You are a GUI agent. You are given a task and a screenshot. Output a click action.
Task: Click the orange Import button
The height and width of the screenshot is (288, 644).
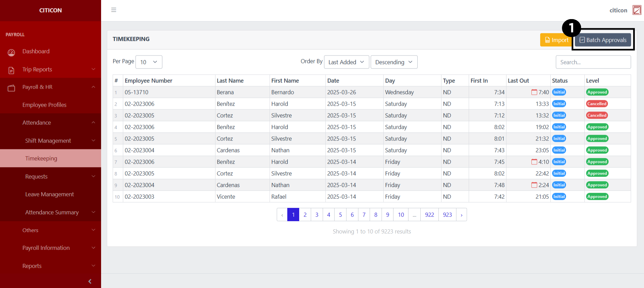point(556,40)
